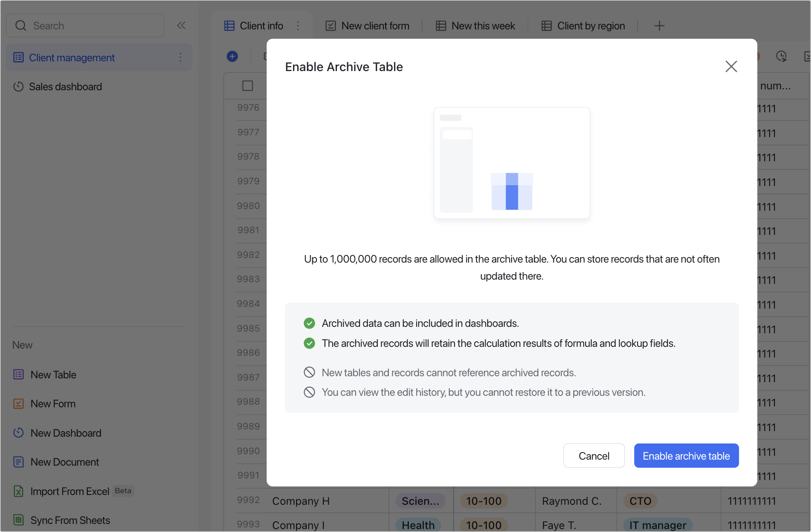Viewport: 811px width, 532px height.
Task: Click the New Dashboard icon
Action: (19, 433)
